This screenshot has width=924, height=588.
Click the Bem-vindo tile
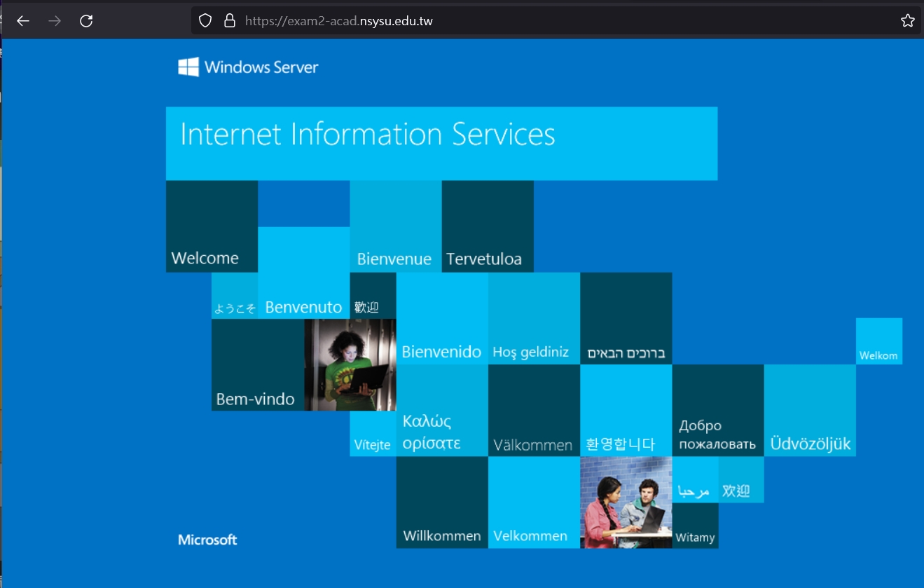click(x=258, y=365)
